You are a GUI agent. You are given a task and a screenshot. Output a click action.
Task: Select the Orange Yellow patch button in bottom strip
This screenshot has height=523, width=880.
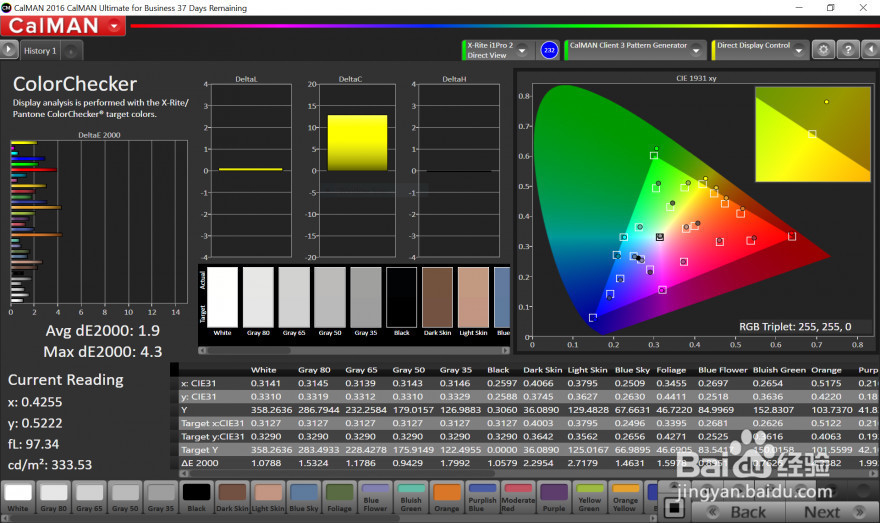(625, 497)
